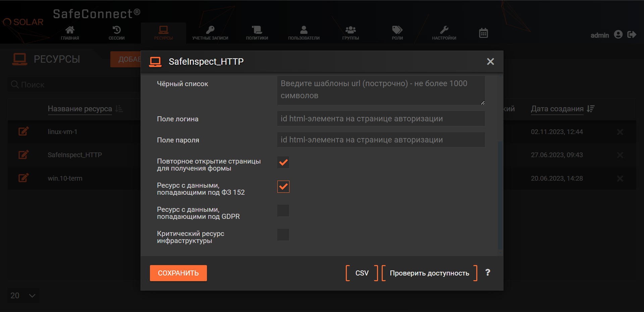644x312 pixels.
Task: Click the Проверить доступность button
Action: click(x=429, y=273)
